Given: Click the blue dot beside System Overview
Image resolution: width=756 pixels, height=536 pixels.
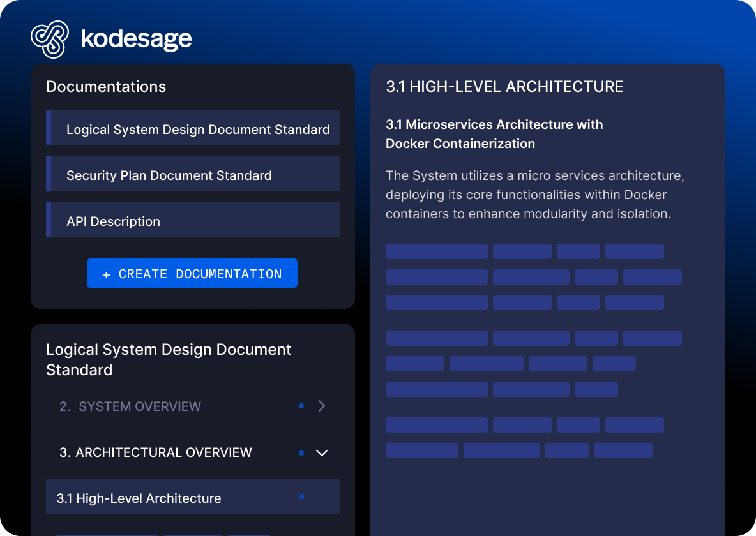Looking at the screenshot, I should click(x=301, y=406).
